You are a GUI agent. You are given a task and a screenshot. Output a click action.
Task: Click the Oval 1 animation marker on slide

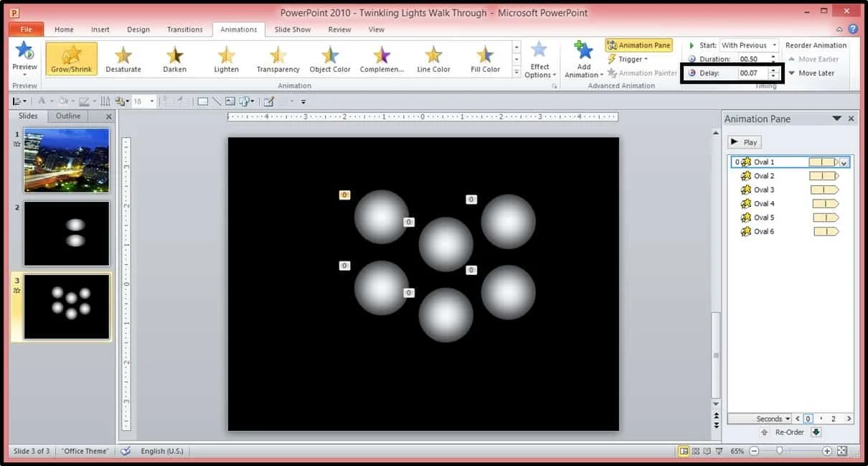pos(344,195)
